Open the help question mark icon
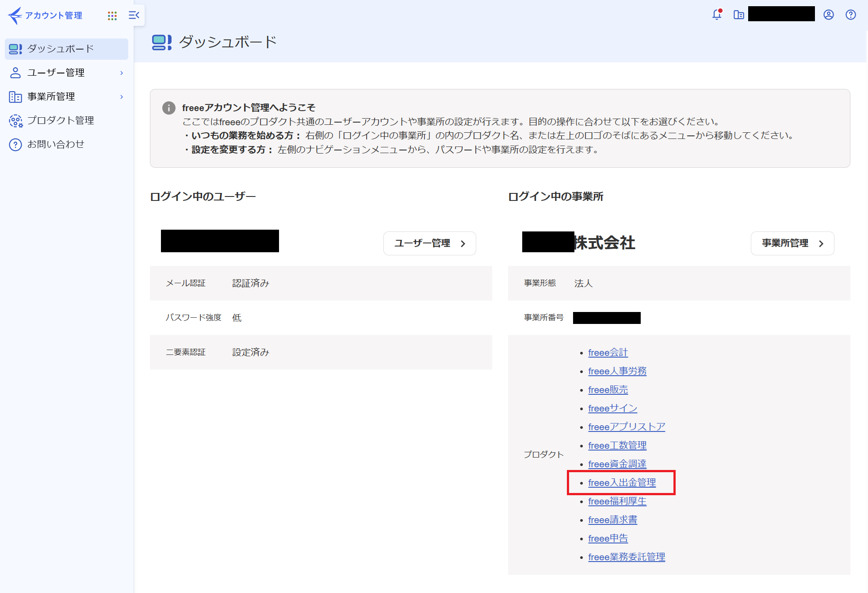Image resolution: width=868 pixels, height=593 pixels. pos(851,15)
